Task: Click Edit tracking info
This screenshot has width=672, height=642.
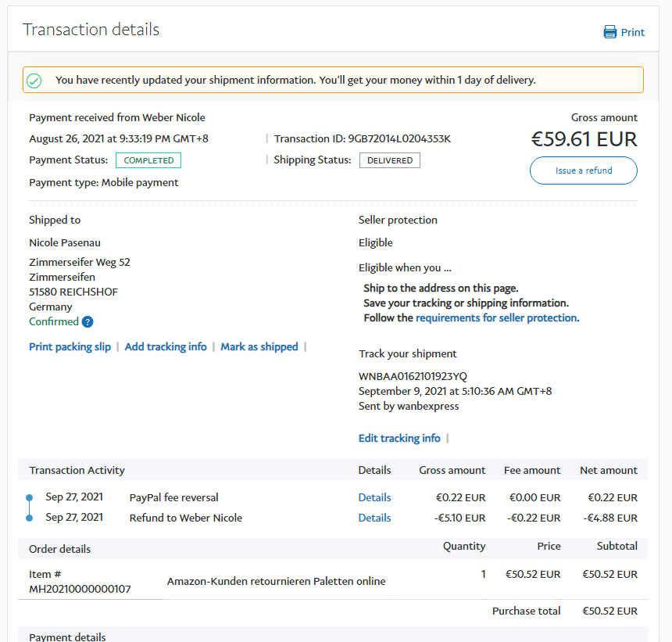Action: click(x=399, y=438)
